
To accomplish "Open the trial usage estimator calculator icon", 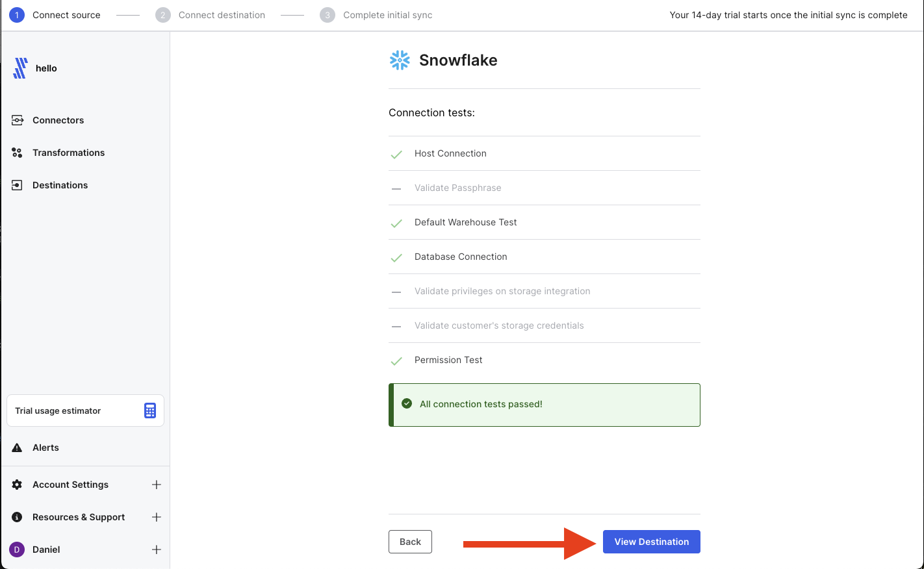I will click(x=150, y=411).
